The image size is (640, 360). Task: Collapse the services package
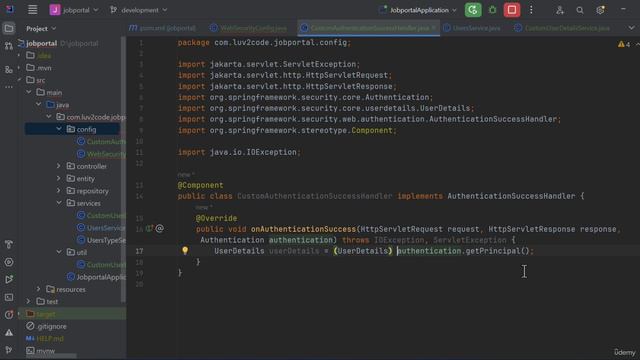(x=59, y=203)
